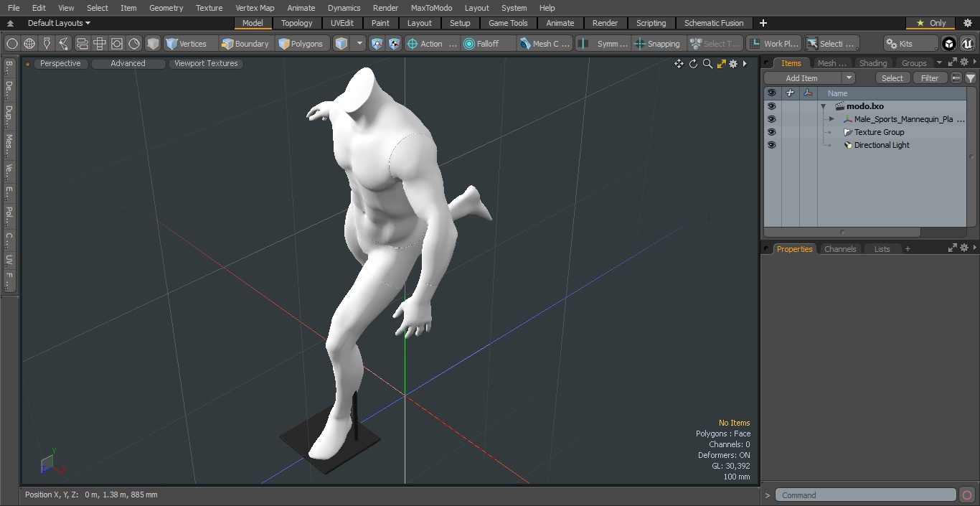The width and height of the screenshot is (980, 506).
Task: Click the first circular selection tool icon in toolbar
Action: point(12,44)
